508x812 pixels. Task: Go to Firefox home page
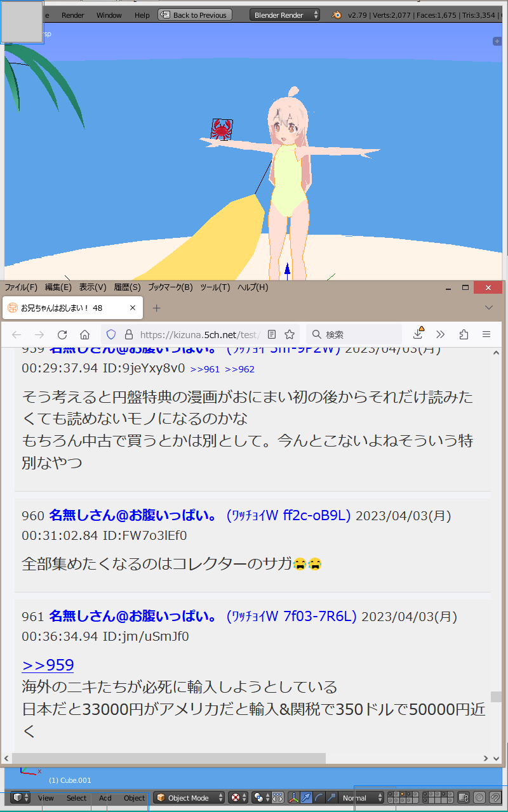[84, 334]
